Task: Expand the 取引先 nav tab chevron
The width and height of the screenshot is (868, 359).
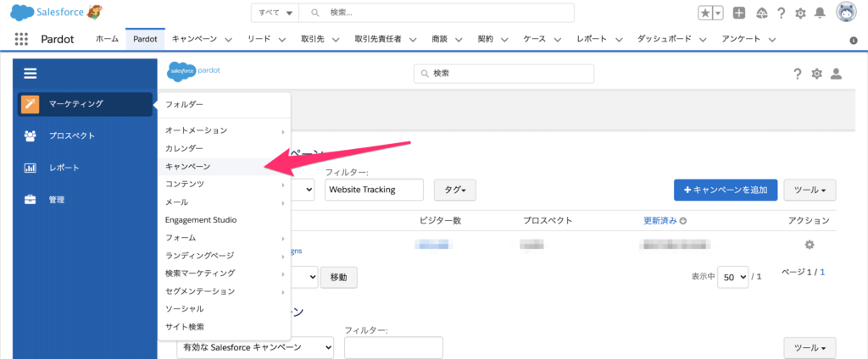Action: point(336,39)
